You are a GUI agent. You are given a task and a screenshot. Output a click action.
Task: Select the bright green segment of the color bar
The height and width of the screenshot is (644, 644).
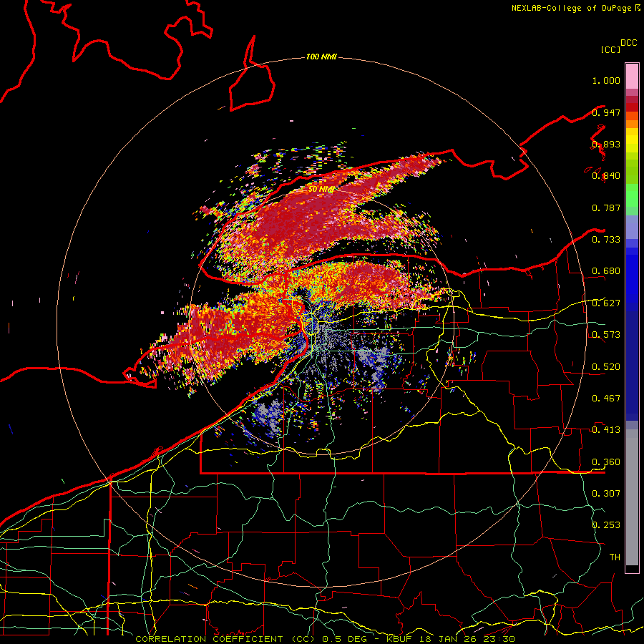click(632, 195)
